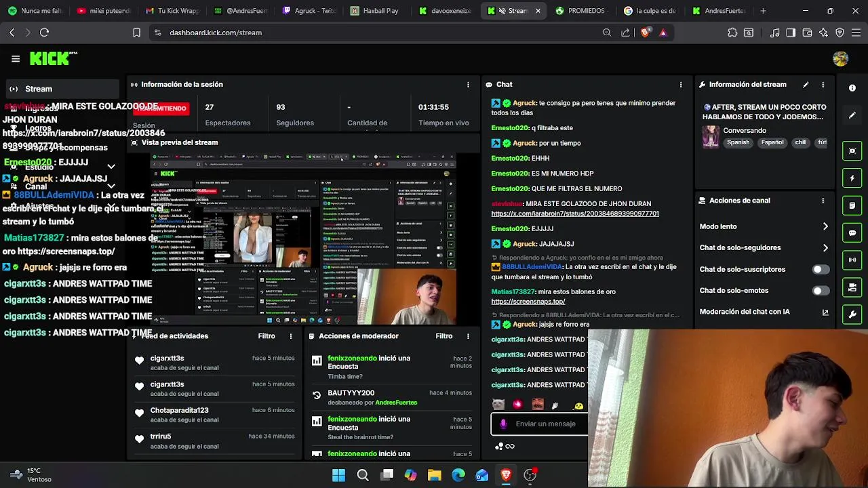
Task: Open the Windows Start menu
Action: [x=338, y=475]
